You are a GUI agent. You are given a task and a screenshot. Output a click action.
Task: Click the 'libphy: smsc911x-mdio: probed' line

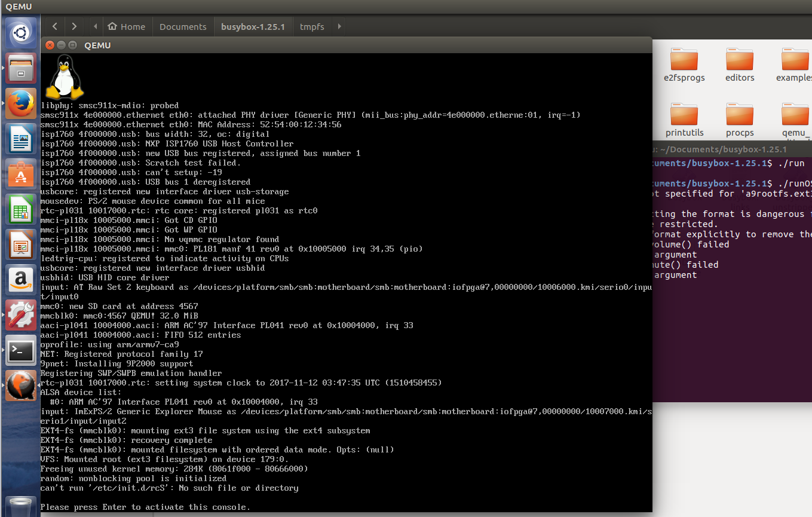(109, 105)
